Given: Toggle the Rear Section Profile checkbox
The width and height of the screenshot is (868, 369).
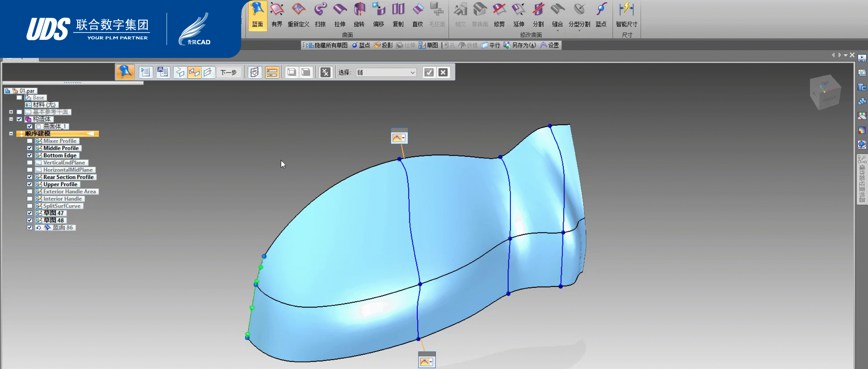Looking at the screenshot, I should [x=30, y=177].
